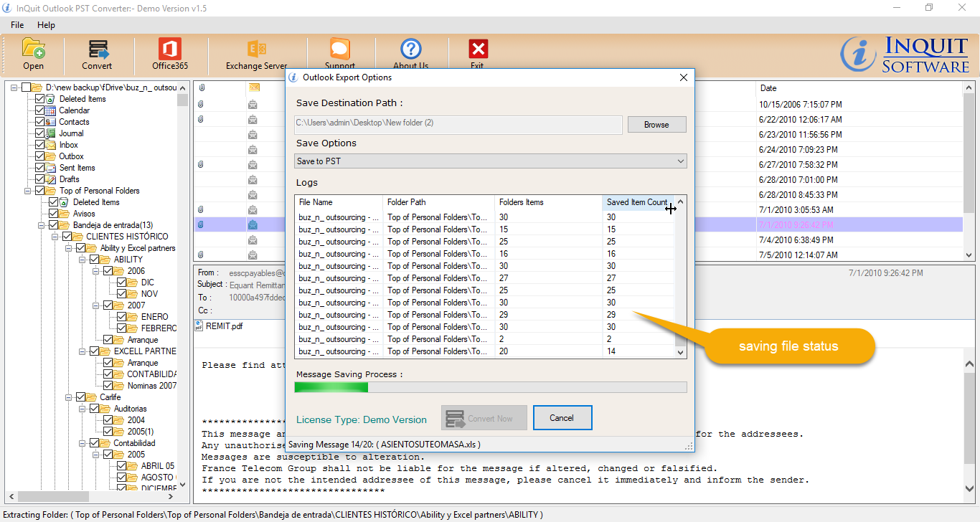
Task: Click the red Exit toolbar icon
Action: point(478,49)
